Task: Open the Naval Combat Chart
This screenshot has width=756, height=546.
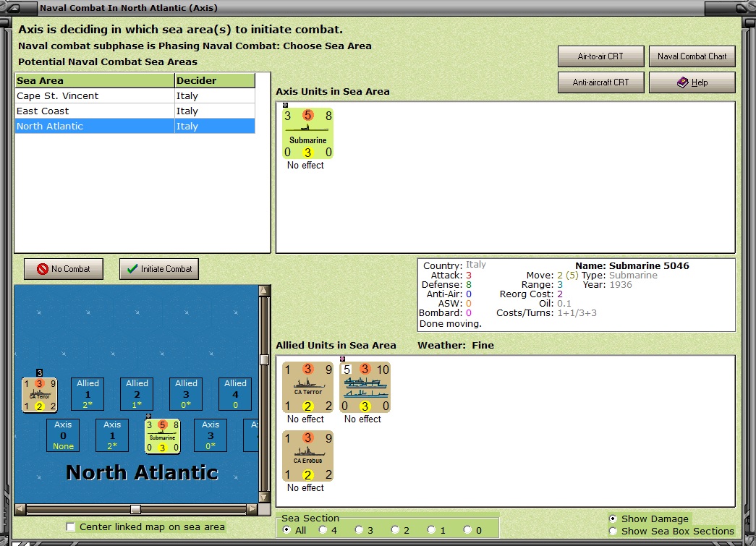Action: (x=692, y=56)
